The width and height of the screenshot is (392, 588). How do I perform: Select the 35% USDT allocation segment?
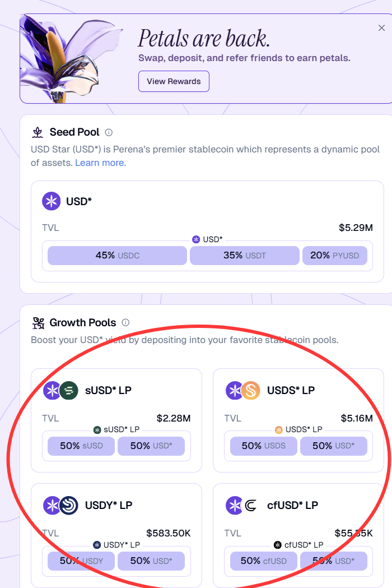(x=245, y=256)
